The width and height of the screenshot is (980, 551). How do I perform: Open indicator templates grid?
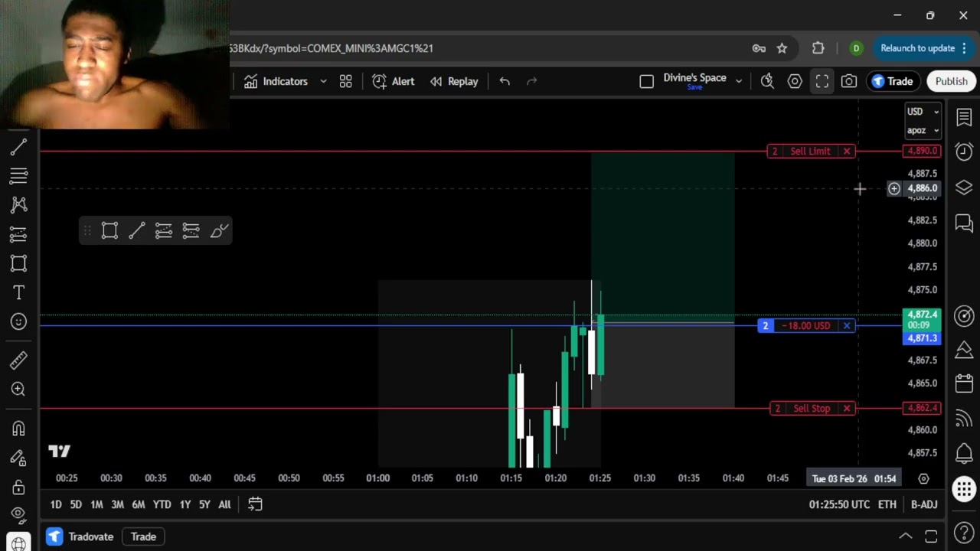345,81
